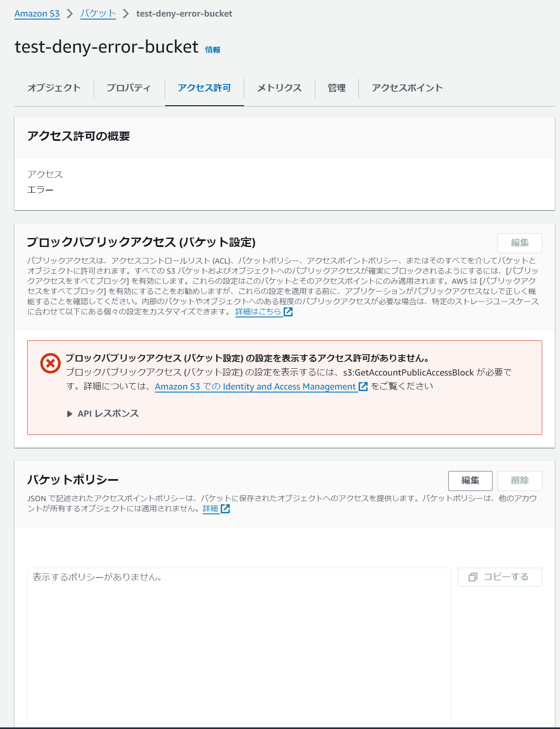Expand the API レスポンス section
This screenshot has height=729, width=560.
tap(103, 414)
